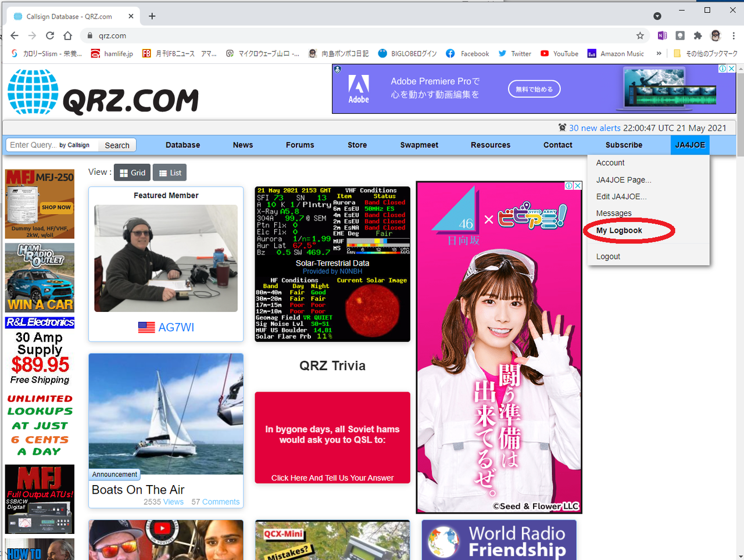Open the other bookmarks folder
The width and height of the screenshot is (744, 560).
point(705,53)
